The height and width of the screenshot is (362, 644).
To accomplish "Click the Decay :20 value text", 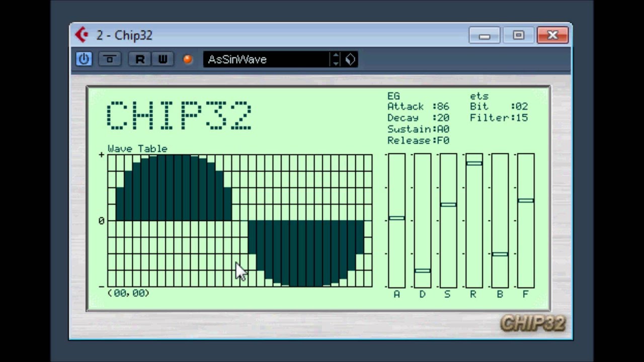I will (x=418, y=118).
